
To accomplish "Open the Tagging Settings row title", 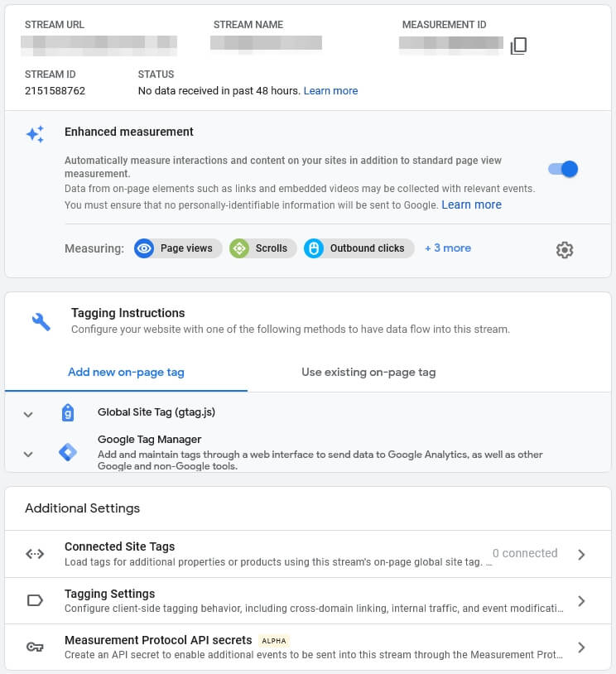I will click(x=109, y=594).
